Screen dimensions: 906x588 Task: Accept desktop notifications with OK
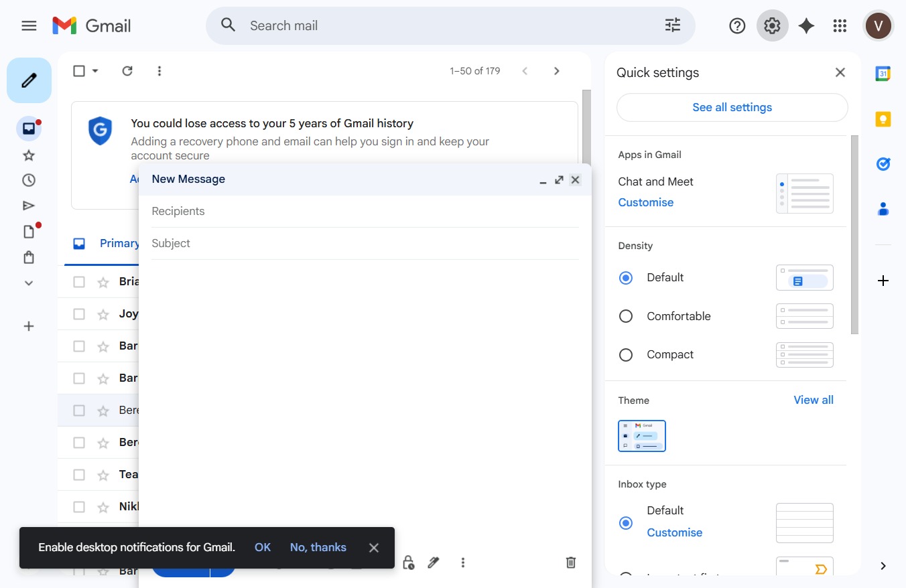pos(263,547)
